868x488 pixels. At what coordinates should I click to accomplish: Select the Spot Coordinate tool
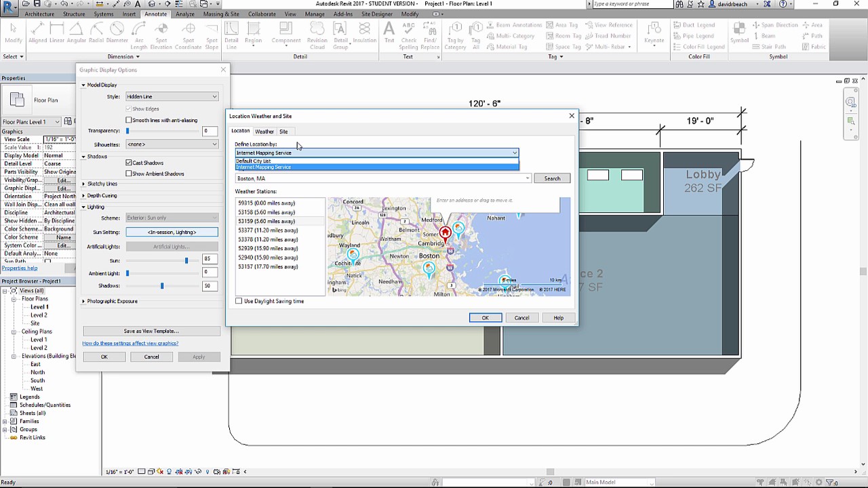[188, 37]
